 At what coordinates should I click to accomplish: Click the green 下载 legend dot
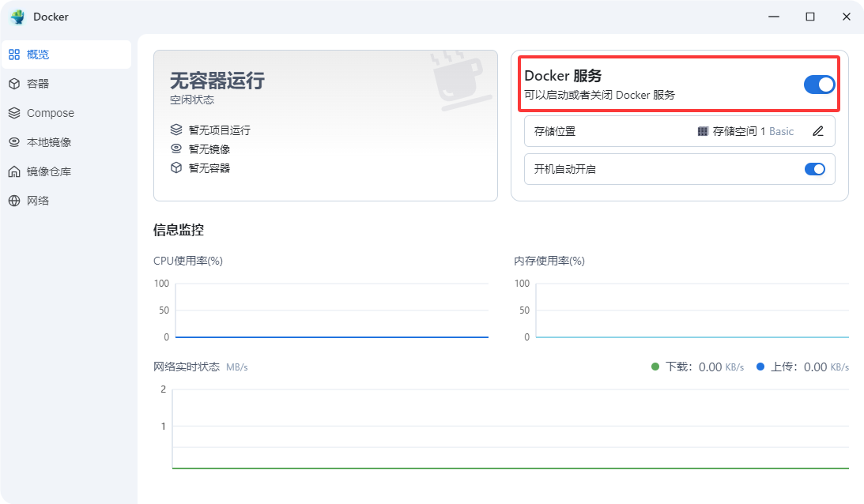[655, 367]
